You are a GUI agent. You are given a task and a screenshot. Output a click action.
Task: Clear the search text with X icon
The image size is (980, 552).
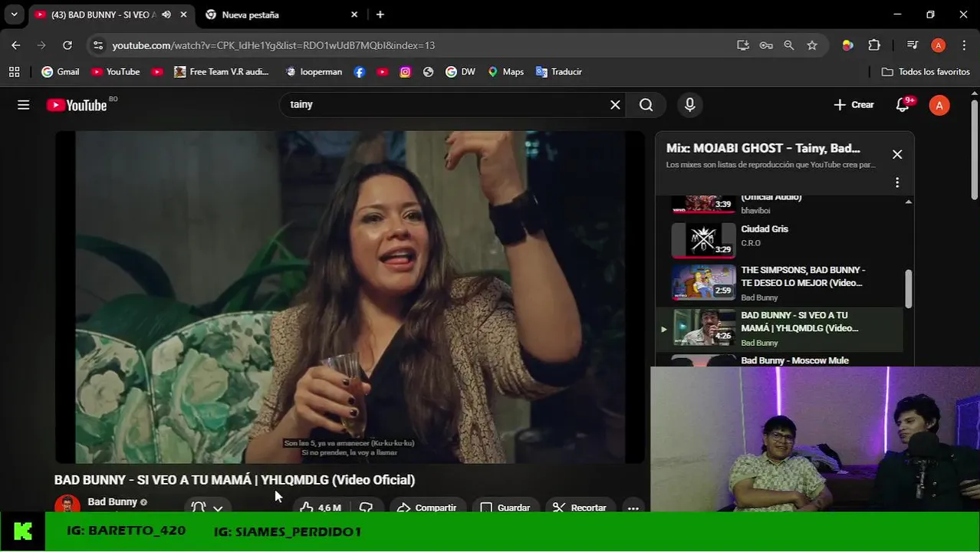(615, 105)
